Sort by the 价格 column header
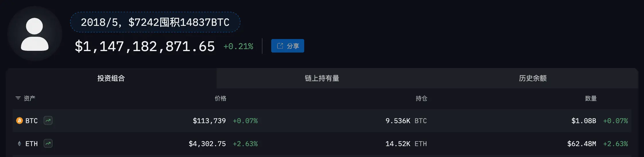Image resolution: width=644 pixels, height=157 pixels. click(220, 98)
